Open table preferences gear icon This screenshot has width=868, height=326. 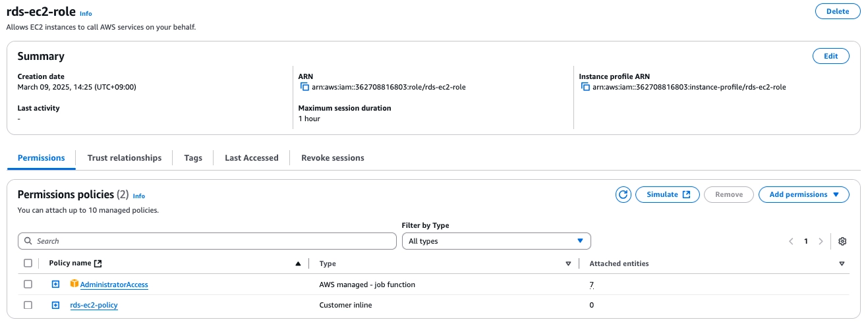coord(842,241)
